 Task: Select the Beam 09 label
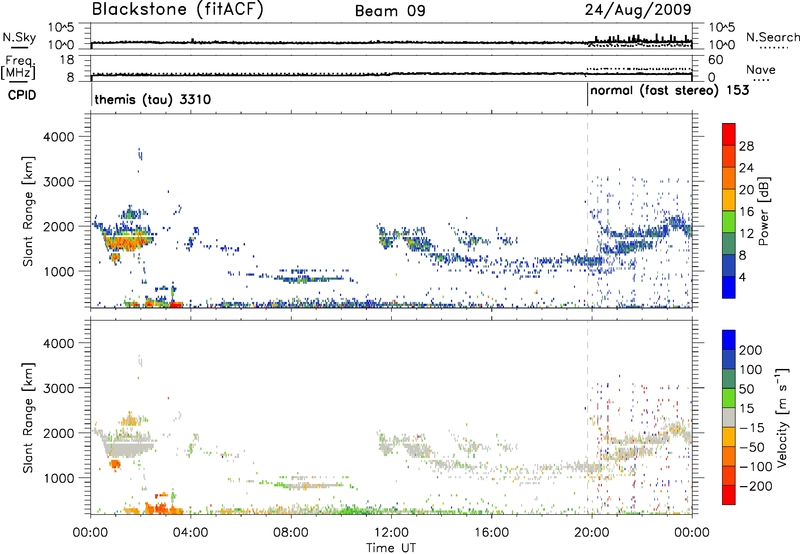(390, 11)
